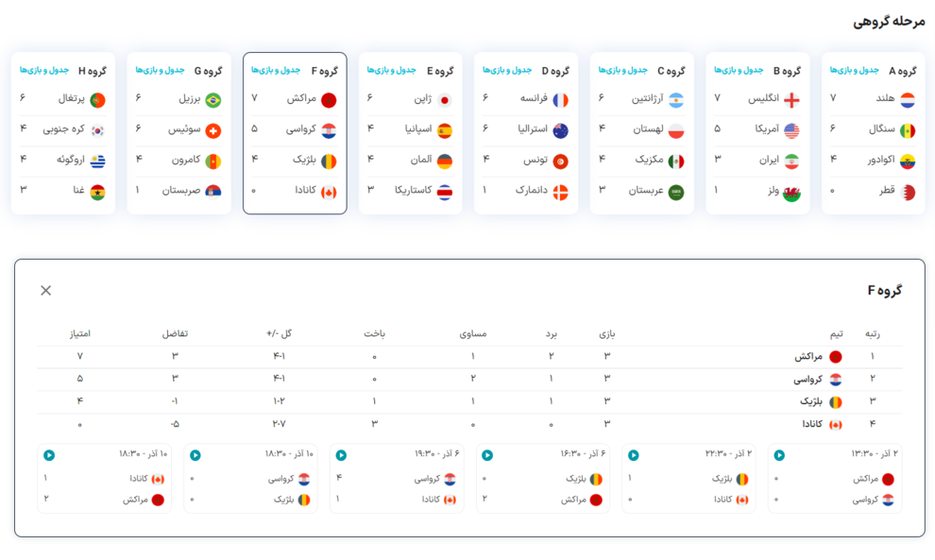Click play icon on Croatia–Belgium 10 Azar match card
This screenshot has height=560, width=935.
coord(195,455)
